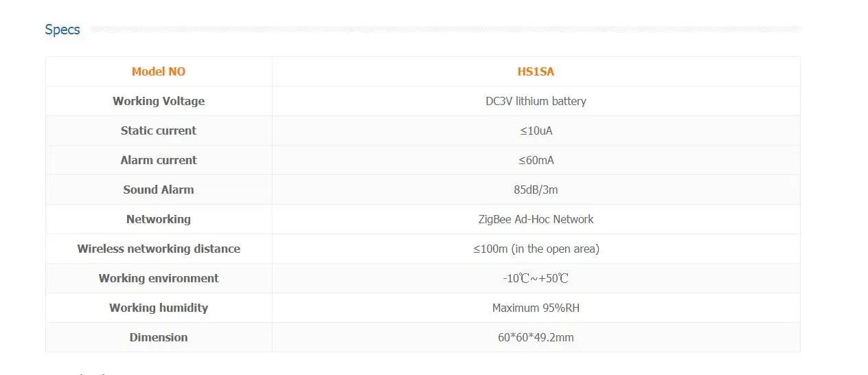Click the Working humidity label
Screen dimensions: 868x375
pyautogui.click(x=159, y=308)
